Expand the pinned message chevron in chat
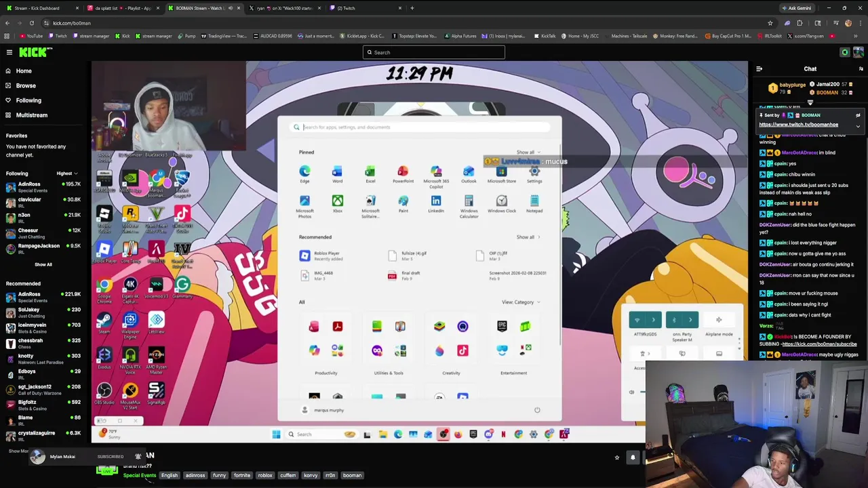This screenshot has height=488, width=868. 858,126
